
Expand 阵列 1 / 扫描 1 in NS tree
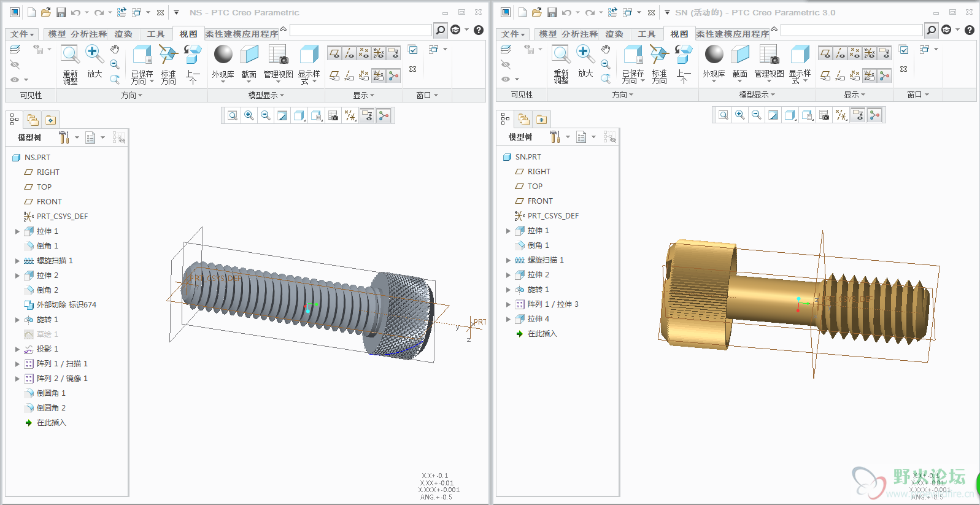click(x=17, y=364)
